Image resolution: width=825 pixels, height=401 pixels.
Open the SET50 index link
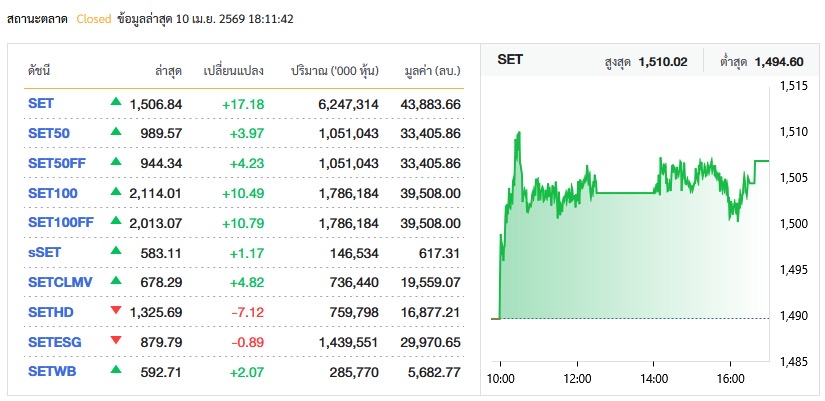coord(48,133)
